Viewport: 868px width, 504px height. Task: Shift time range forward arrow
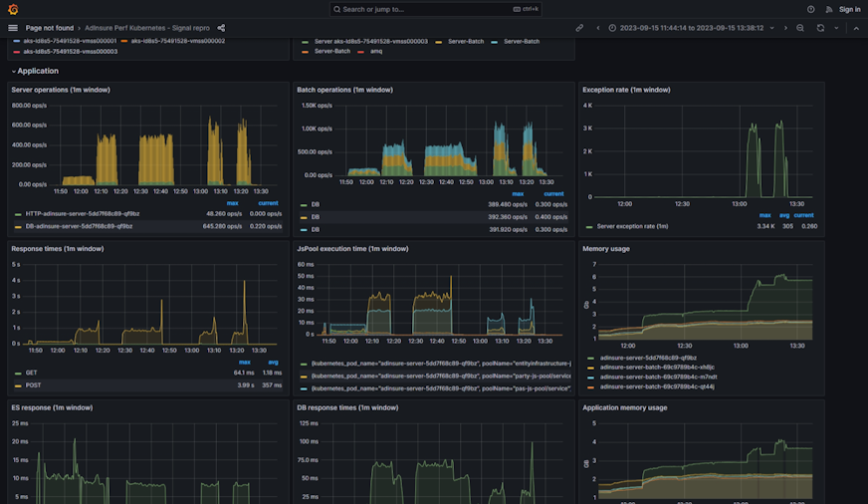click(785, 28)
